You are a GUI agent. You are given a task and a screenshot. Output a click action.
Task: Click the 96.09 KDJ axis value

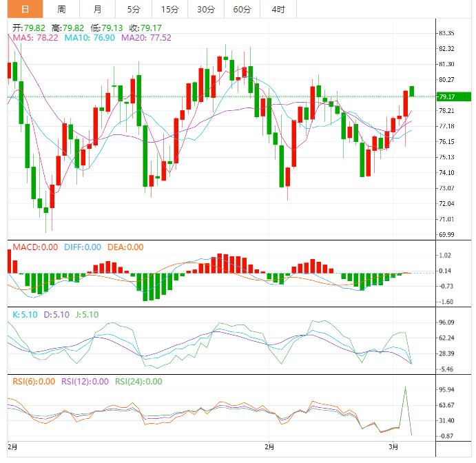tap(446, 322)
